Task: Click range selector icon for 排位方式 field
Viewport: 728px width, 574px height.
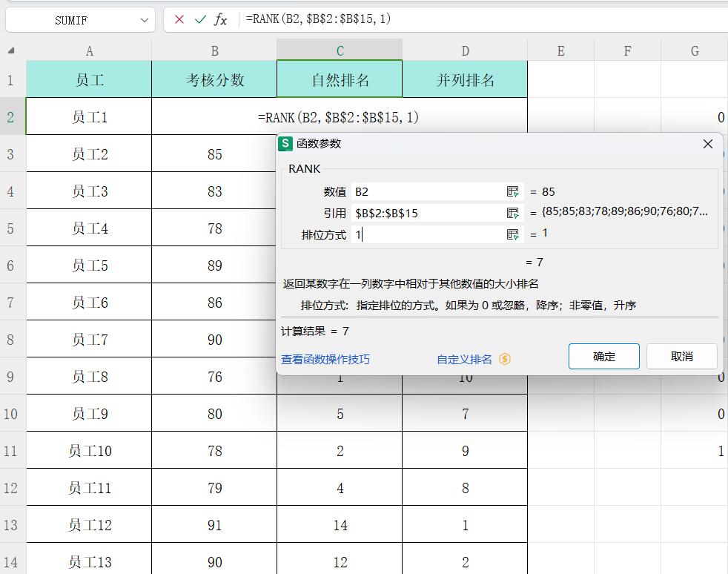Action: tap(512, 234)
